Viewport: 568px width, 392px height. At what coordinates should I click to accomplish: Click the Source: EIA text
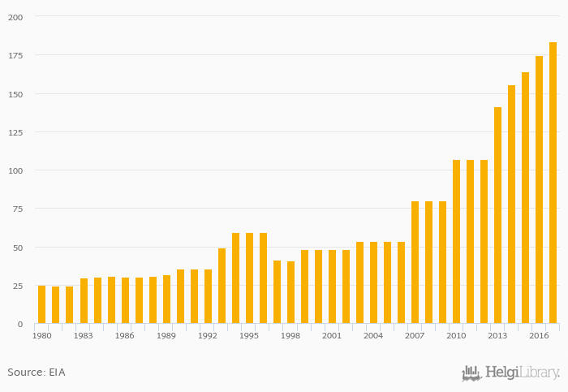tap(37, 373)
